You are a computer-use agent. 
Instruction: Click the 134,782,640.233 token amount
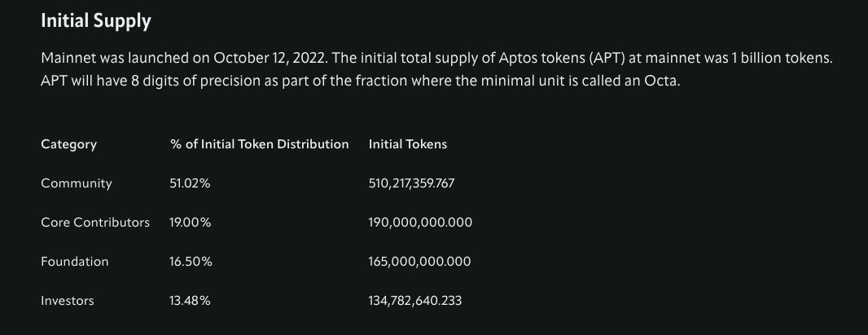415,301
